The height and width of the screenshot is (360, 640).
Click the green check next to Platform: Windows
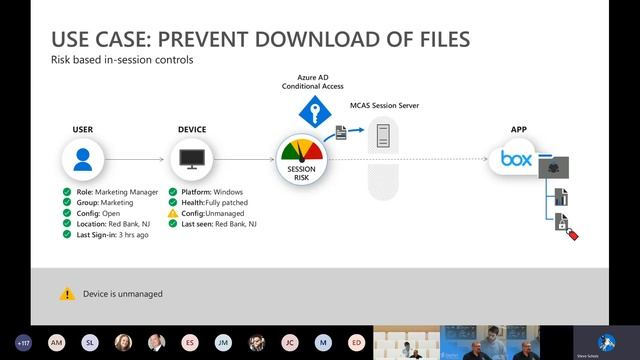click(173, 191)
